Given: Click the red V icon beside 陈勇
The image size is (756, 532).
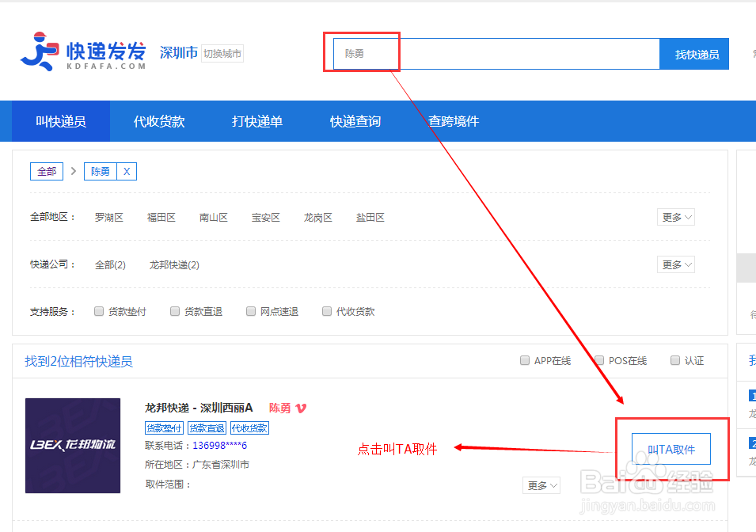Looking at the screenshot, I should coord(299,408).
